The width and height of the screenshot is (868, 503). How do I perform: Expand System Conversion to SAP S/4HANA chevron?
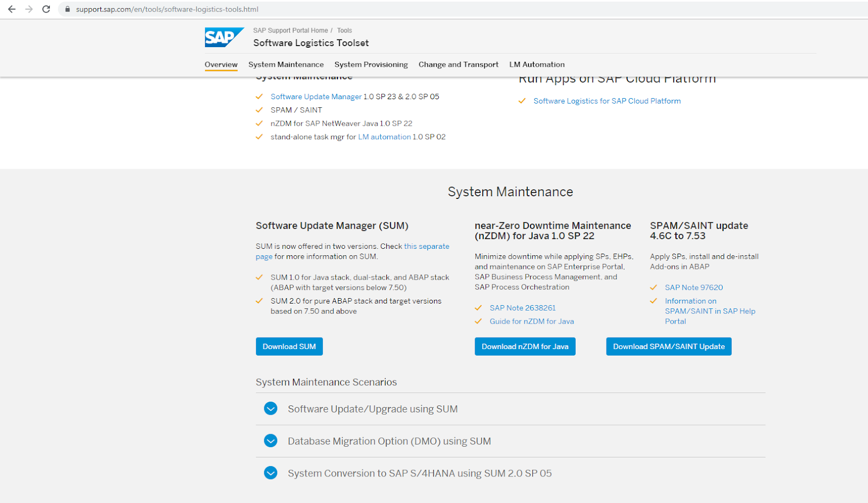pos(271,473)
